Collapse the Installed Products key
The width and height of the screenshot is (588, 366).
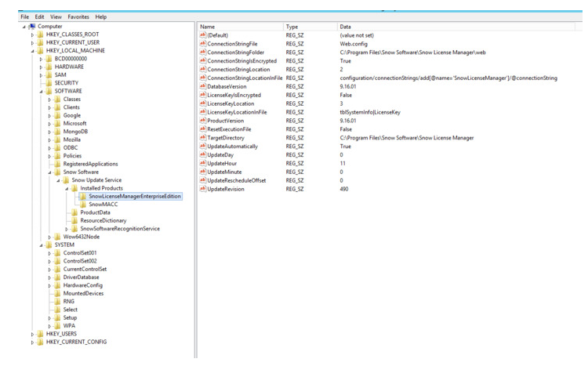(x=67, y=189)
